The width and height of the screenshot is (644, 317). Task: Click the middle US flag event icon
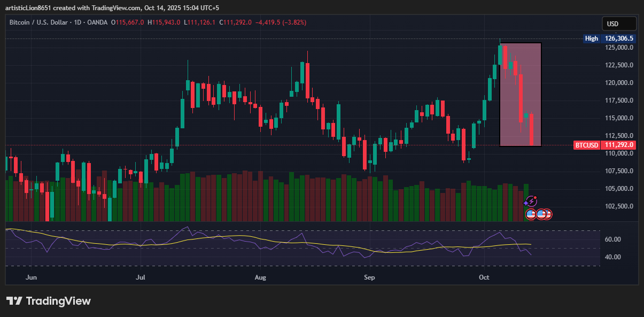coord(541,214)
